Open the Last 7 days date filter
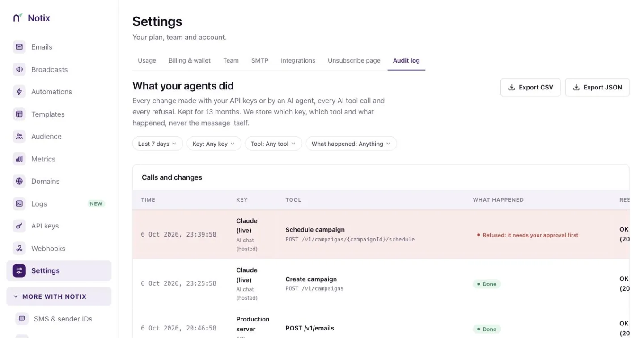This screenshot has height=338, width=644. click(x=157, y=144)
